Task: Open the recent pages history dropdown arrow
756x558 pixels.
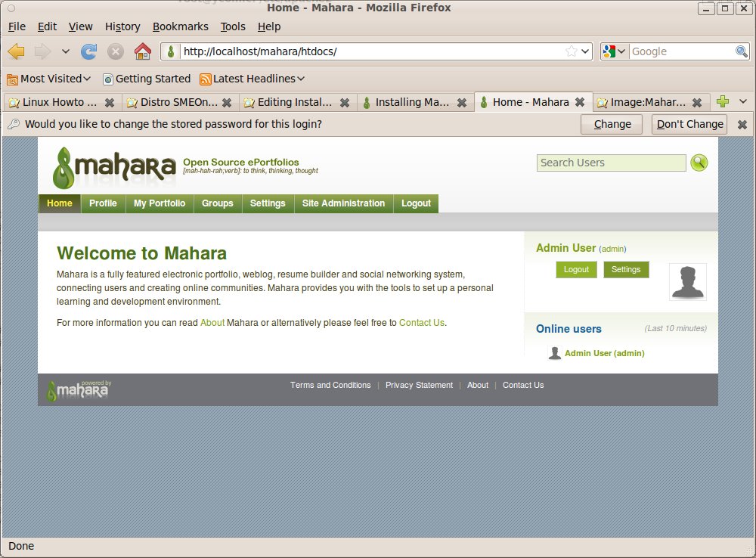Action: (x=66, y=51)
